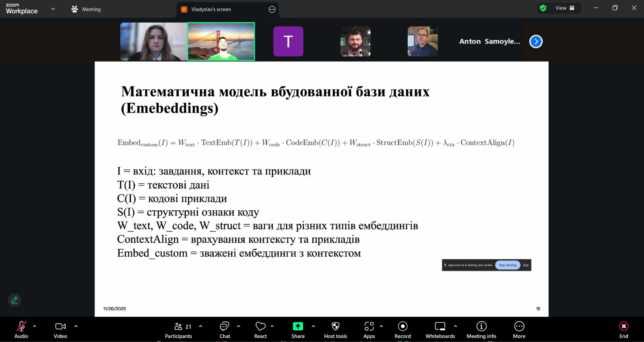
Task: Unmute the microphone with Audio button
Action: pos(21,329)
